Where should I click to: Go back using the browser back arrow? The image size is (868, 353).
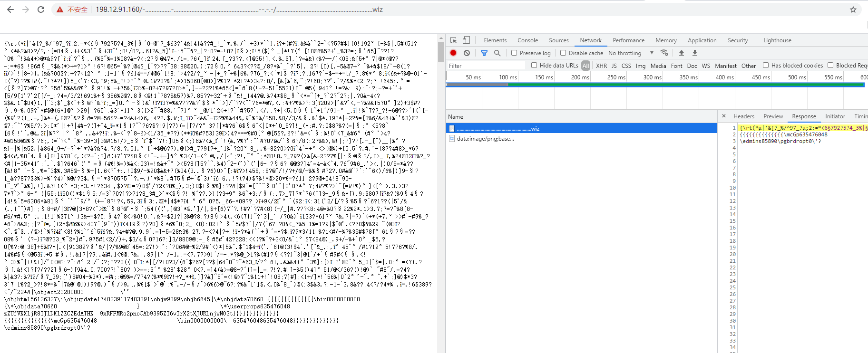tap(10, 10)
